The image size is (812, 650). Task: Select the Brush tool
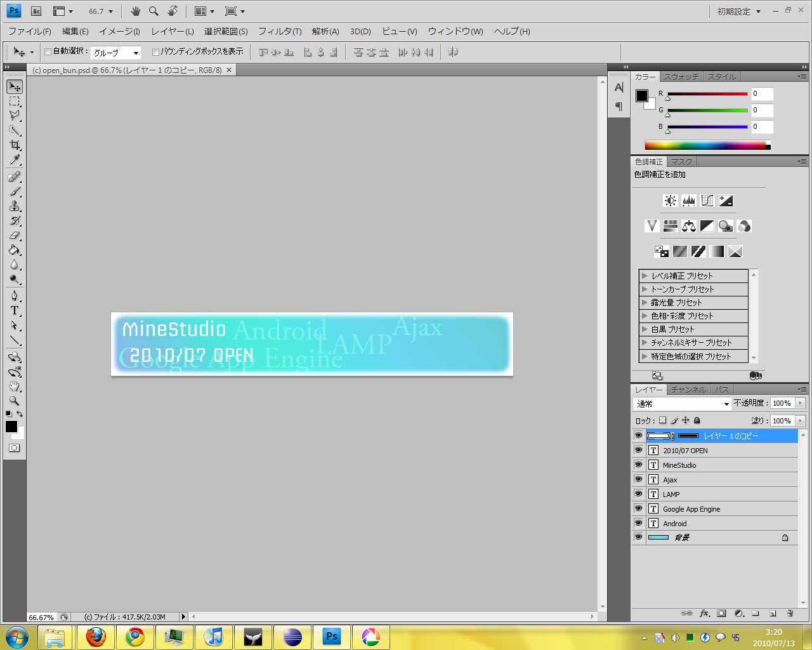15,191
